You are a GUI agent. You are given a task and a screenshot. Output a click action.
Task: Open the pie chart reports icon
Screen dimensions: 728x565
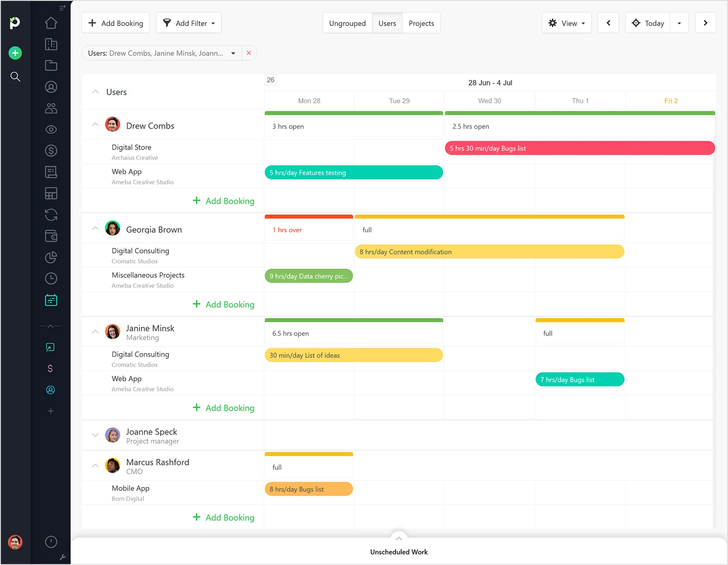[x=51, y=257]
